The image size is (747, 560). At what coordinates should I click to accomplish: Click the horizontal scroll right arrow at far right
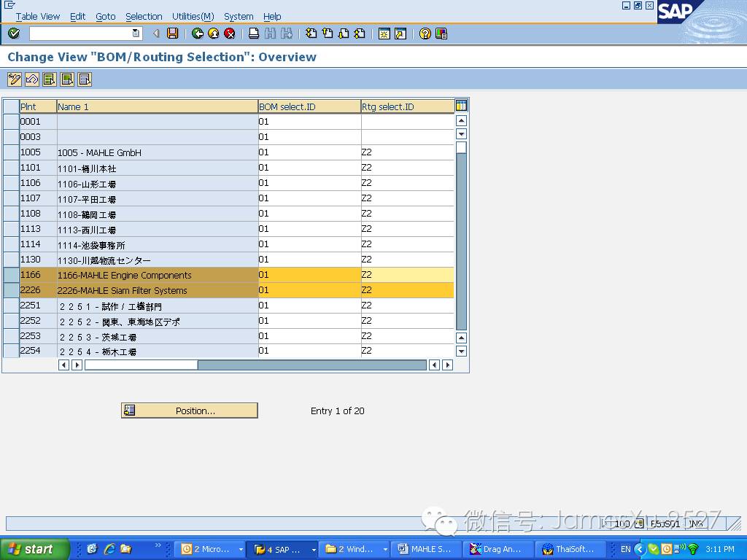[447, 365]
